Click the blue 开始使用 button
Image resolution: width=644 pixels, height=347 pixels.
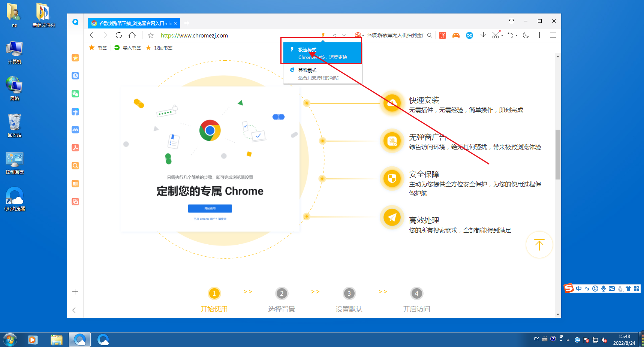click(x=210, y=208)
